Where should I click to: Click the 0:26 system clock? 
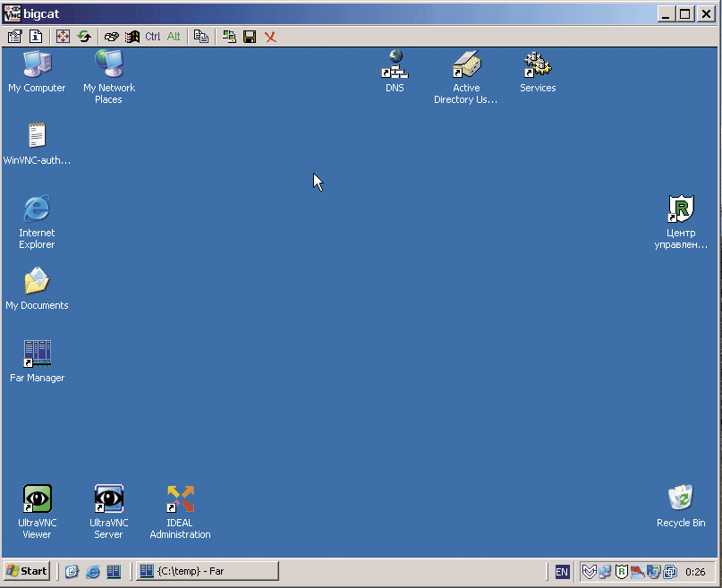click(695, 572)
